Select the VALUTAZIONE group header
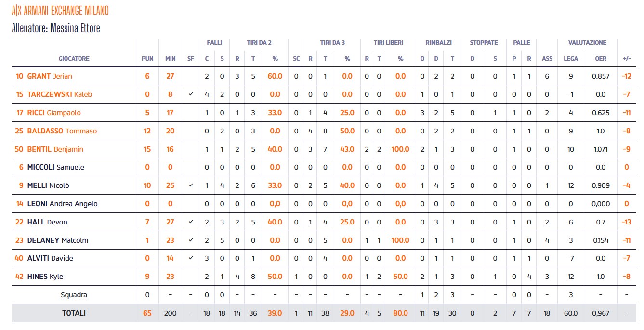This screenshot has width=644, height=330. pyautogui.click(x=587, y=43)
